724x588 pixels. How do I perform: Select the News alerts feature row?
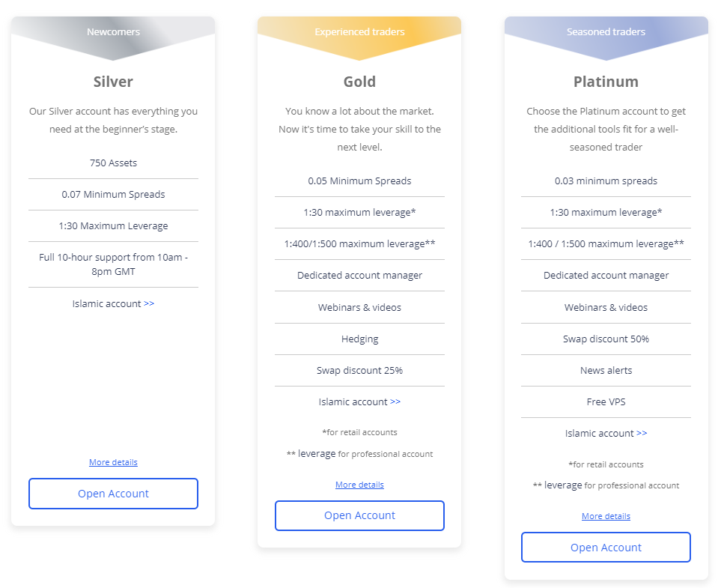click(606, 371)
